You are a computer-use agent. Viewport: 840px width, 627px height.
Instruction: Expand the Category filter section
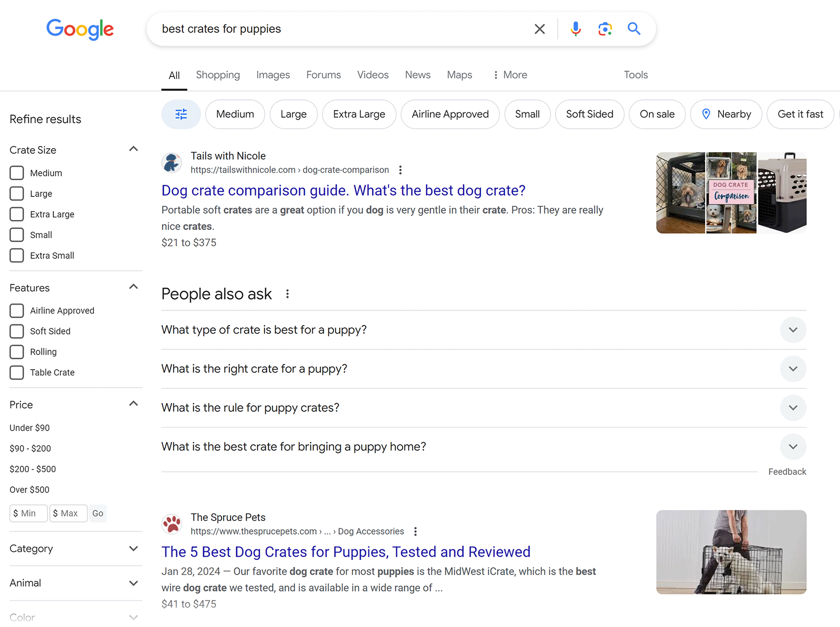point(133,549)
